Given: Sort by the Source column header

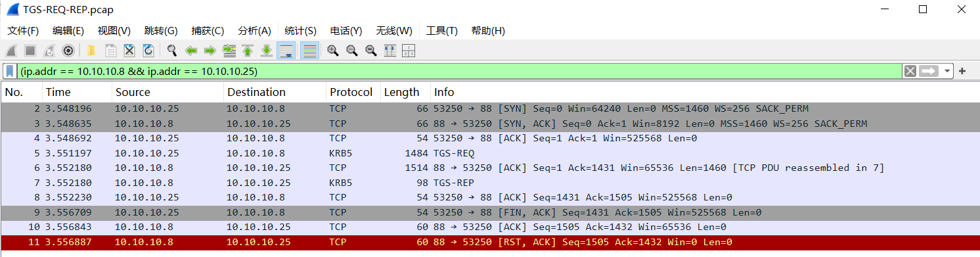Looking at the screenshot, I should pos(167,92).
